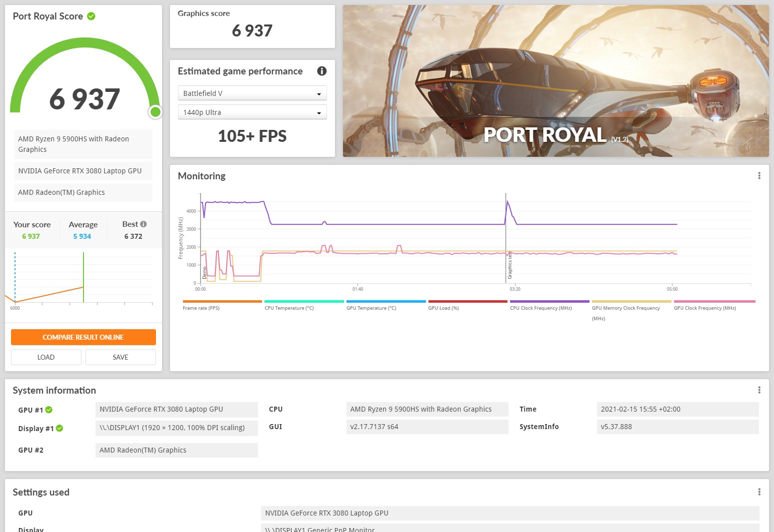Click the GUI version v2.17.7137 s64
Image resolution: width=774 pixels, height=532 pixels.
[427, 427]
